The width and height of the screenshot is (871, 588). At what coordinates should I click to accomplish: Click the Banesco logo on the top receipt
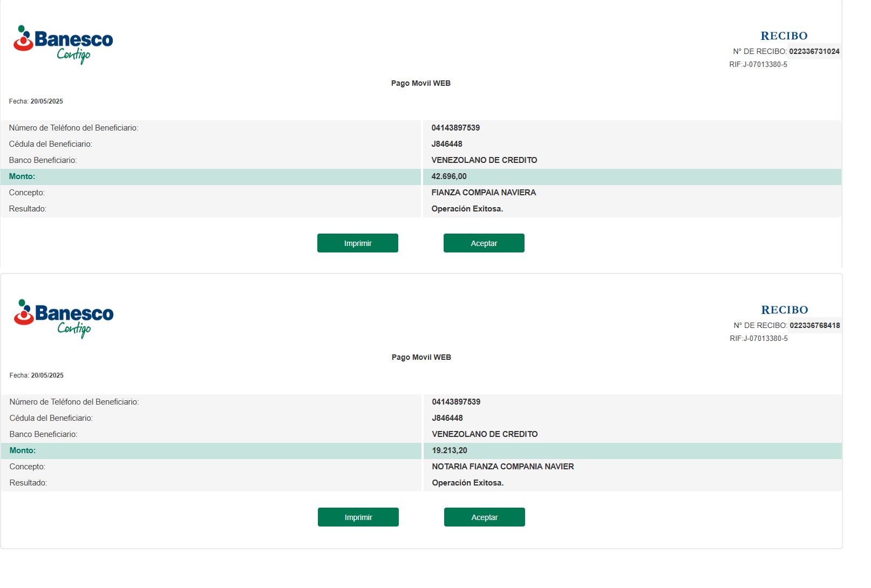63,44
